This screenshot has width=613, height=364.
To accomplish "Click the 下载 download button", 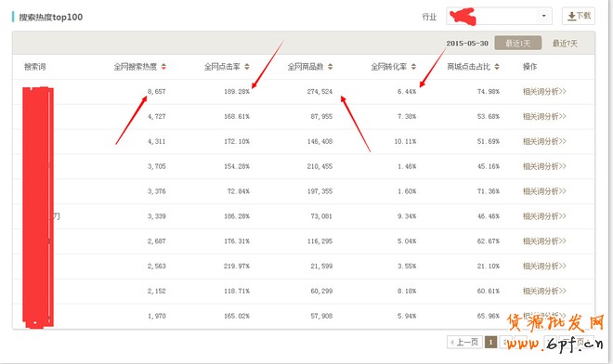I will [x=579, y=16].
